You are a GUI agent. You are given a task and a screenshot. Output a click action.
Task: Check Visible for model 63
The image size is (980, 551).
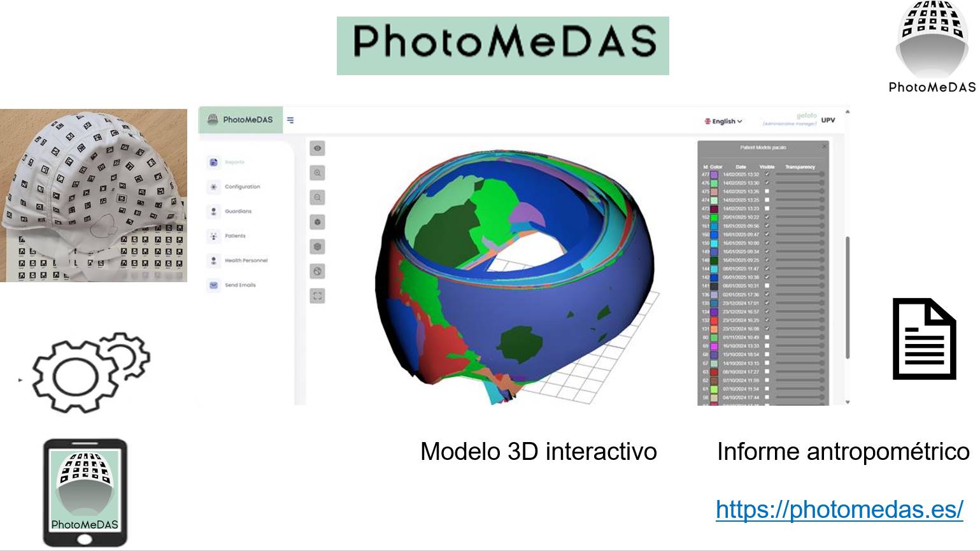(x=767, y=371)
